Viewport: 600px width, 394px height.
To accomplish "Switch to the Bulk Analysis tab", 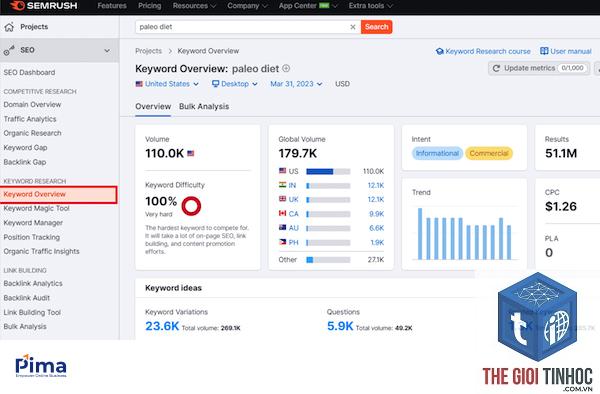I will tap(204, 107).
